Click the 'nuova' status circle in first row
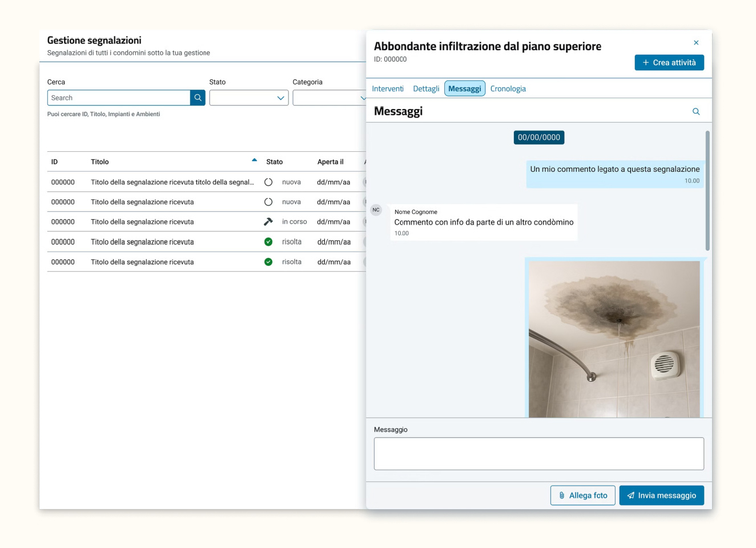 pyautogui.click(x=268, y=182)
